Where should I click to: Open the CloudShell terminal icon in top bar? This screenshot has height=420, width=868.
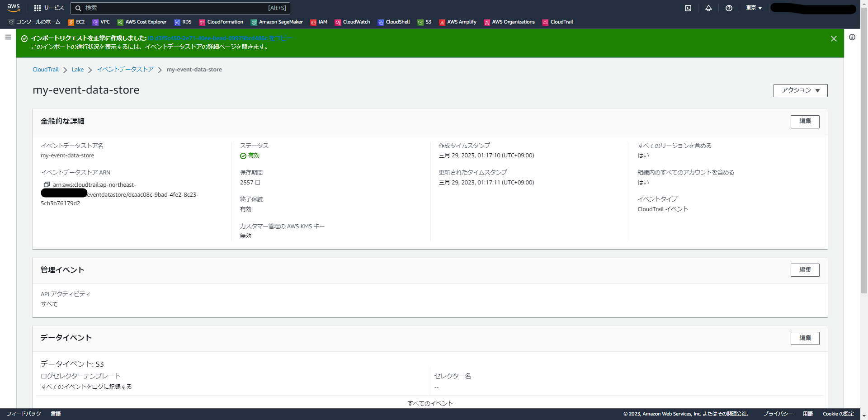pyautogui.click(x=688, y=8)
